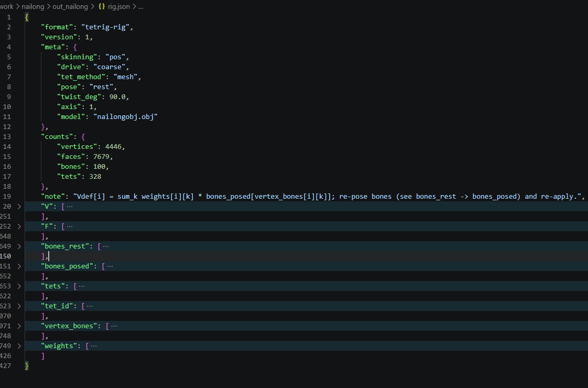Unfold the "vertex_bones" section

pyautogui.click(x=19, y=326)
